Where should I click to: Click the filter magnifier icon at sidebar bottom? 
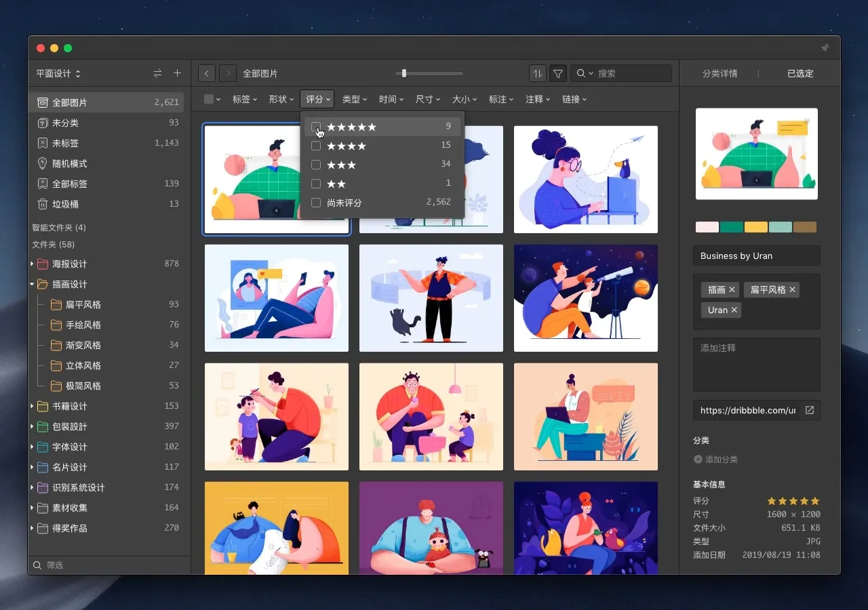(x=37, y=565)
